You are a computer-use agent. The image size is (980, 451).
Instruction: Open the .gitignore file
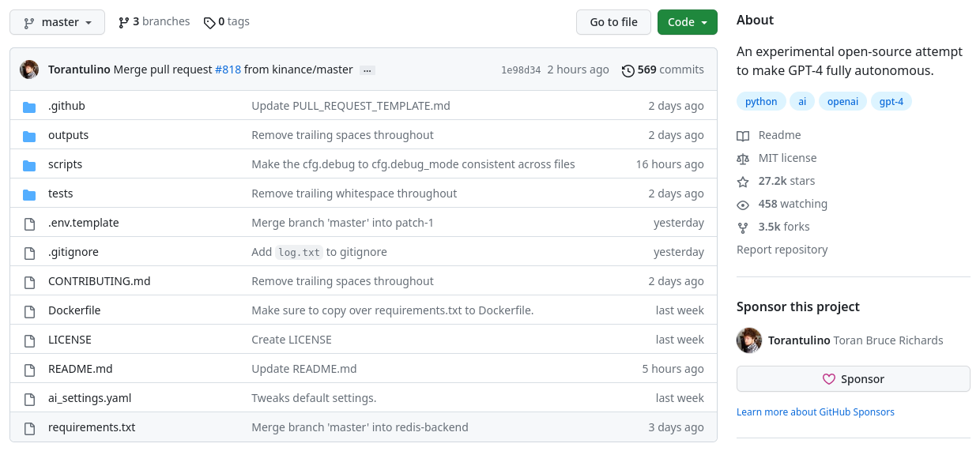pyautogui.click(x=73, y=252)
